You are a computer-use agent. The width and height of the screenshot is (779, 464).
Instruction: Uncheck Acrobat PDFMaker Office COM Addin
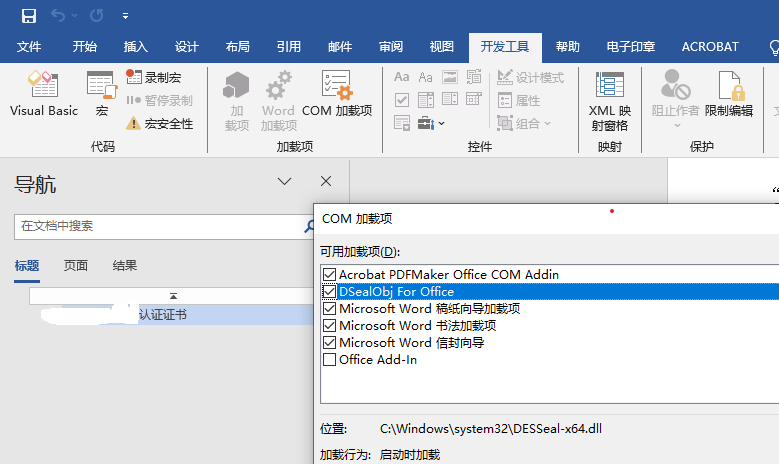(x=329, y=274)
